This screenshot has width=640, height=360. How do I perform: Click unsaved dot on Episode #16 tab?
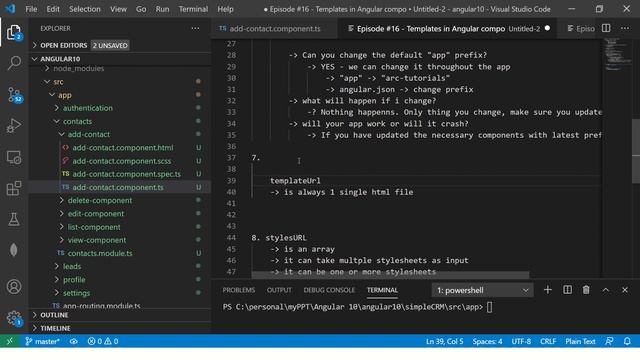(547, 28)
